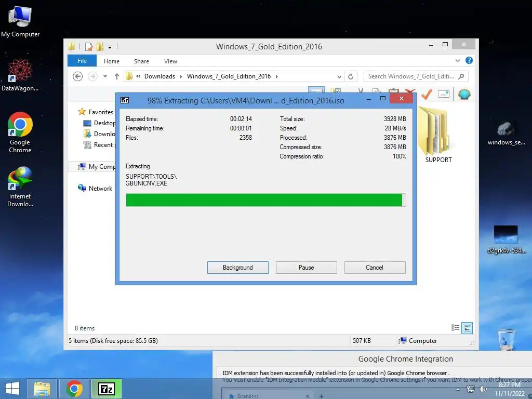This screenshot has height=399, width=532.
Task: Click the green extraction progress bar
Action: [265, 200]
